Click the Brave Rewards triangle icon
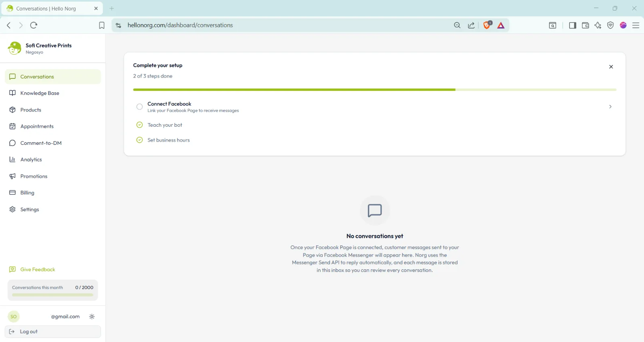 (x=501, y=25)
